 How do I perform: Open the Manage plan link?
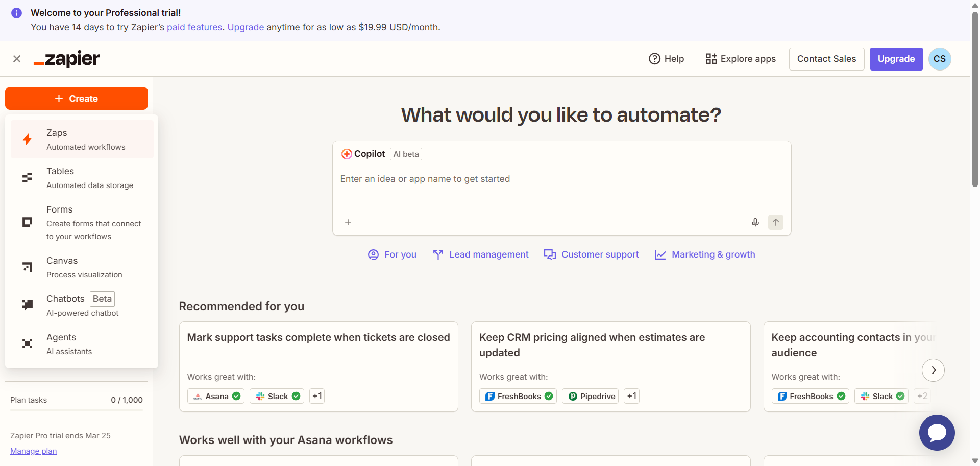(x=34, y=451)
